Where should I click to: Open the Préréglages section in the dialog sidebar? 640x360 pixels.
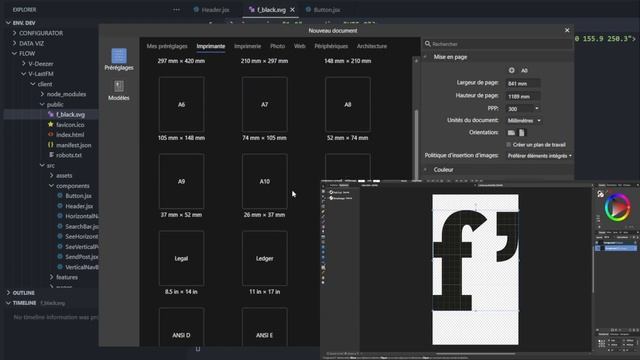coord(119,60)
